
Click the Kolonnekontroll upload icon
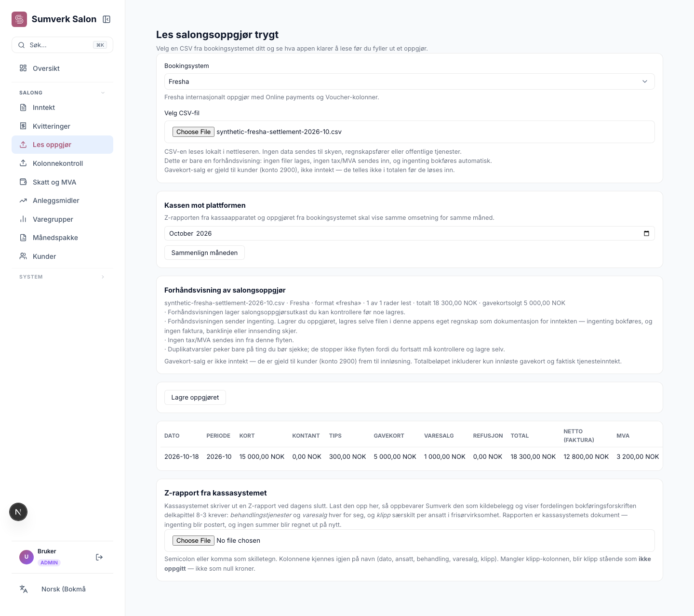[23, 163]
